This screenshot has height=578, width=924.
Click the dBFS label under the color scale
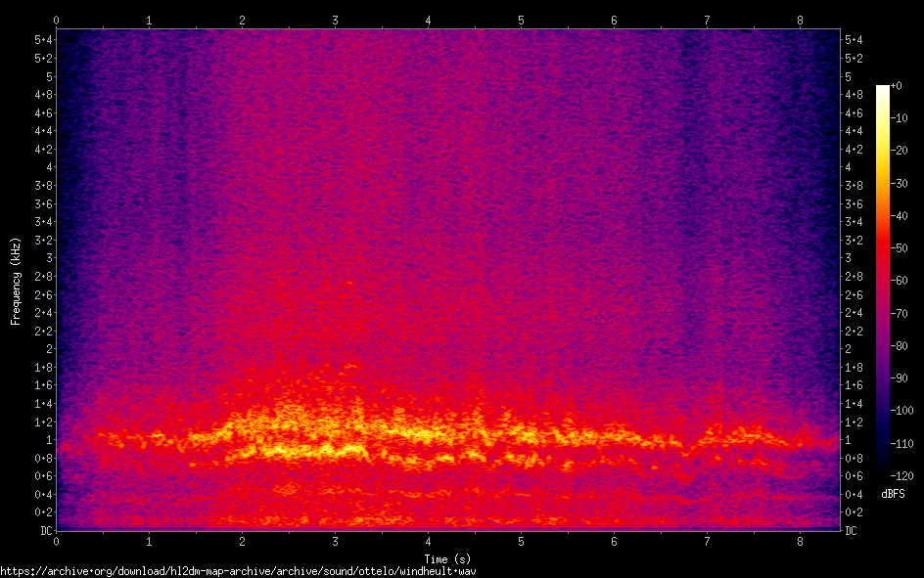pos(893,493)
